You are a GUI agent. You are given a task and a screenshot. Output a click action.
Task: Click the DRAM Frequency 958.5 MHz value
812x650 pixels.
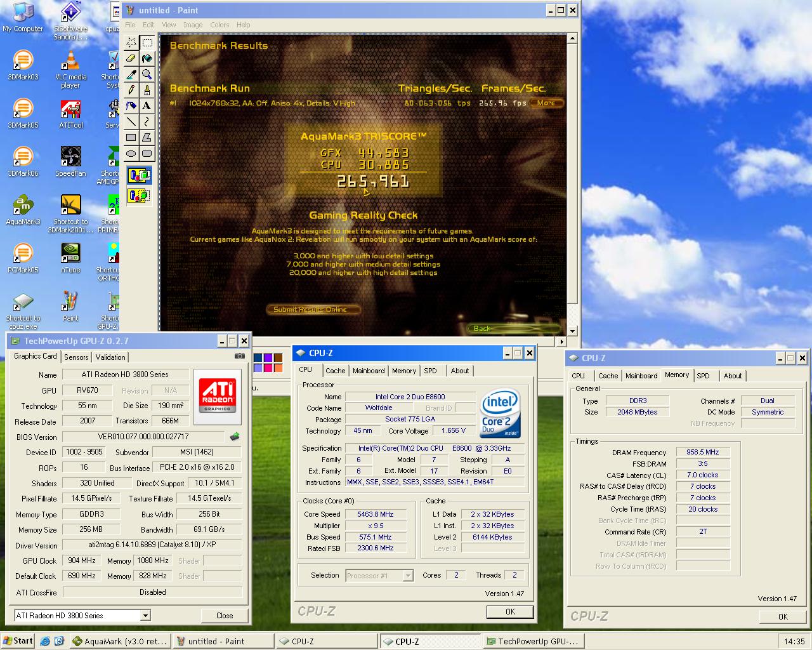pyautogui.click(x=703, y=452)
